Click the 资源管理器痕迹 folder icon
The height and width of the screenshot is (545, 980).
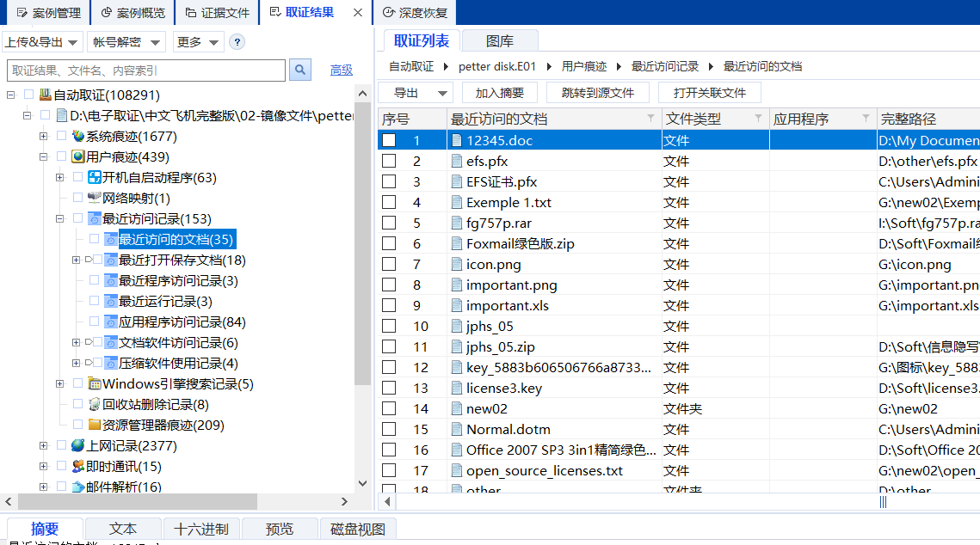point(95,426)
